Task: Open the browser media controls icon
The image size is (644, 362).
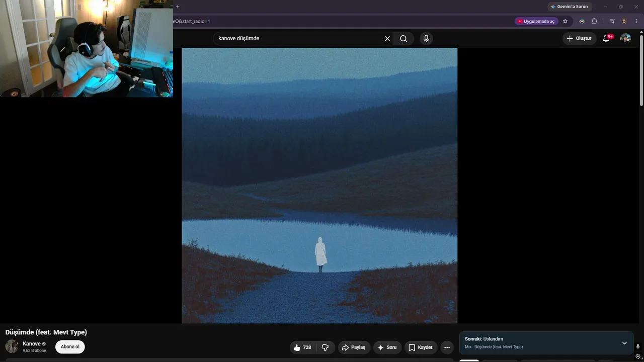Action: tap(612, 21)
